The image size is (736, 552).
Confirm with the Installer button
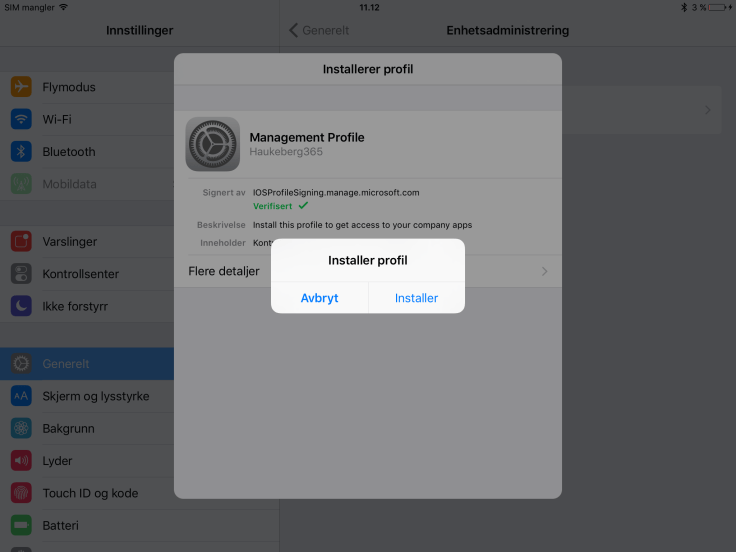pos(416,298)
